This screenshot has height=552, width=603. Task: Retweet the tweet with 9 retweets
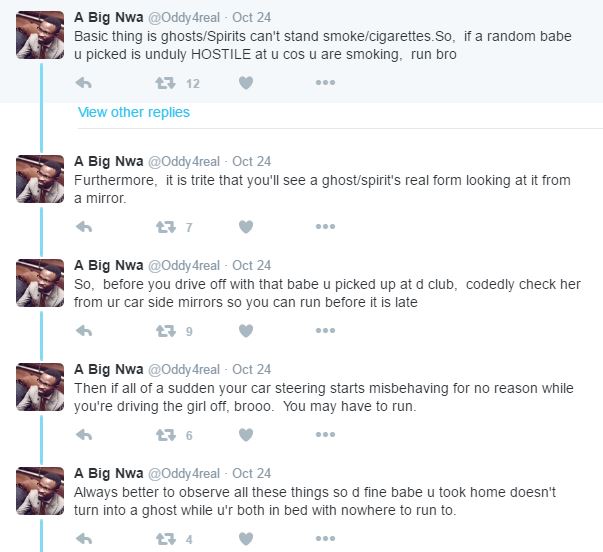pos(166,331)
